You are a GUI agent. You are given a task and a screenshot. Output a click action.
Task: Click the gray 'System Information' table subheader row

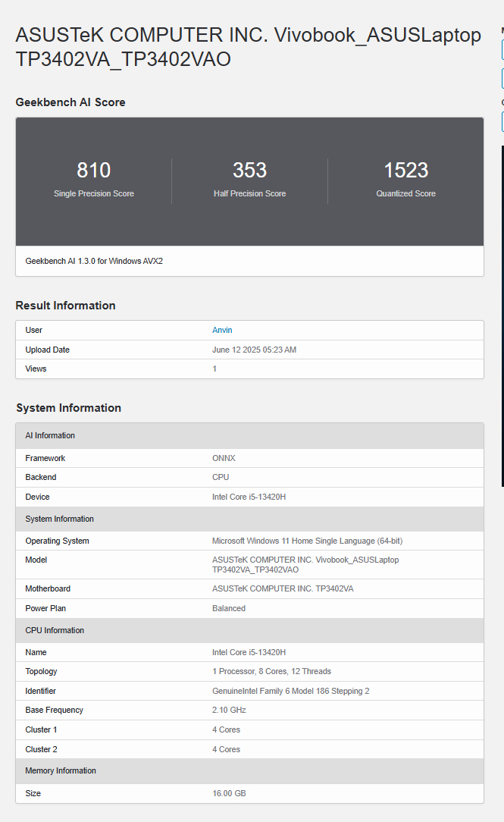pyautogui.click(x=250, y=519)
